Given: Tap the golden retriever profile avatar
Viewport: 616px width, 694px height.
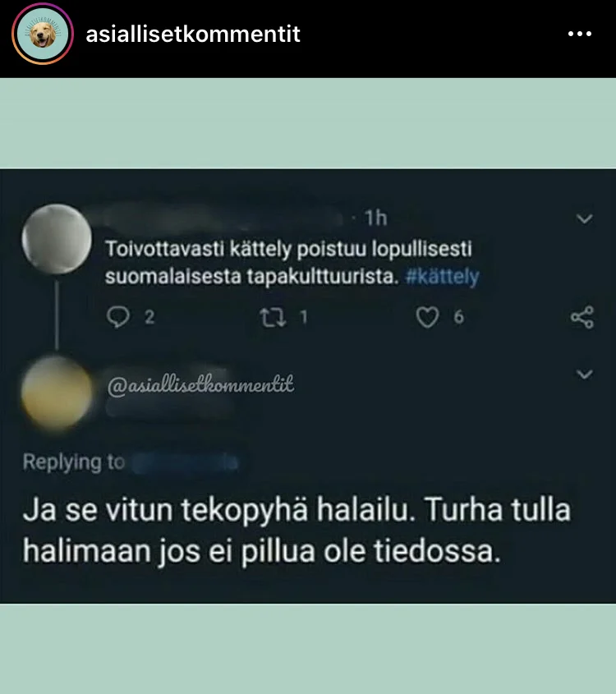Looking at the screenshot, I should coord(43,34).
